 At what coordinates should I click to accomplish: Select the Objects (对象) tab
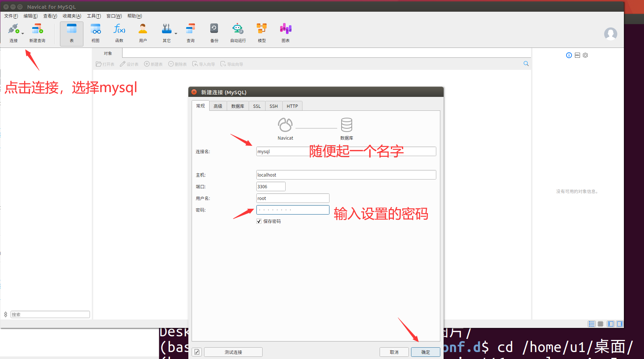coord(108,53)
